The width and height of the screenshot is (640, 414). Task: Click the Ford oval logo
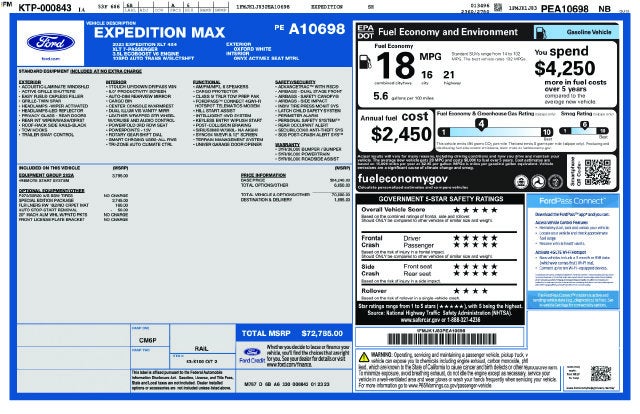[51, 42]
